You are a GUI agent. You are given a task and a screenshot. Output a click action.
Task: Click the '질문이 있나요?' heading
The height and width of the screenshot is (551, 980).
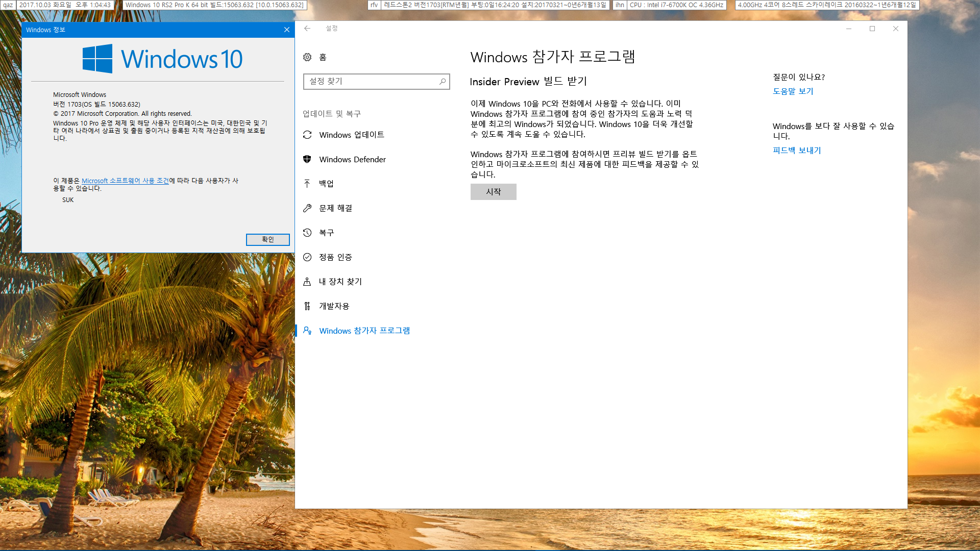click(799, 77)
